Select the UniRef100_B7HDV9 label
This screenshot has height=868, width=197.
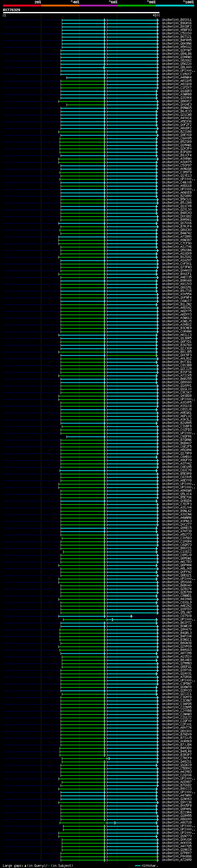click(177, 734)
